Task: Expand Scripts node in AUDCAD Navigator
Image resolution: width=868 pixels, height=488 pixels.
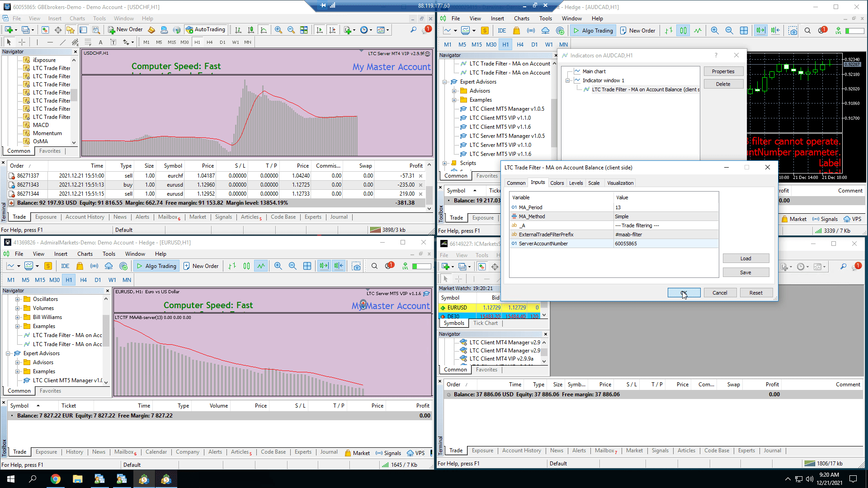Action: pyautogui.click(x=445, y=163)
